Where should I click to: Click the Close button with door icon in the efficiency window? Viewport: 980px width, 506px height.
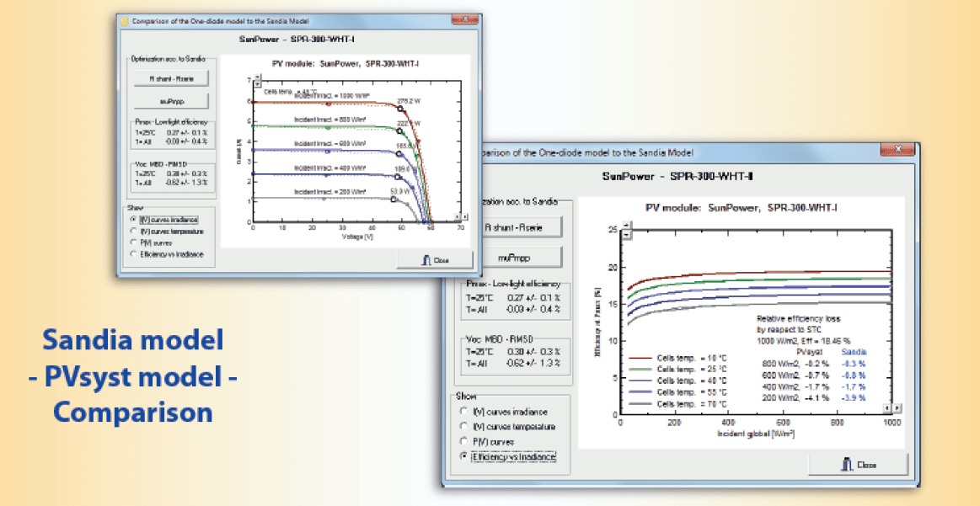[858, 465]
